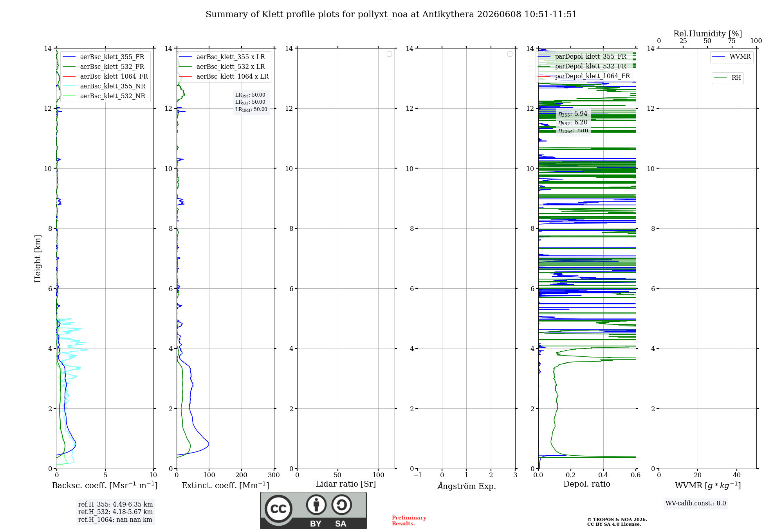Click legend entry aerBsc_klett_532_NR
Image resolution: width=783 pixels, height=532 pixels.
click(x=105, y=96)
